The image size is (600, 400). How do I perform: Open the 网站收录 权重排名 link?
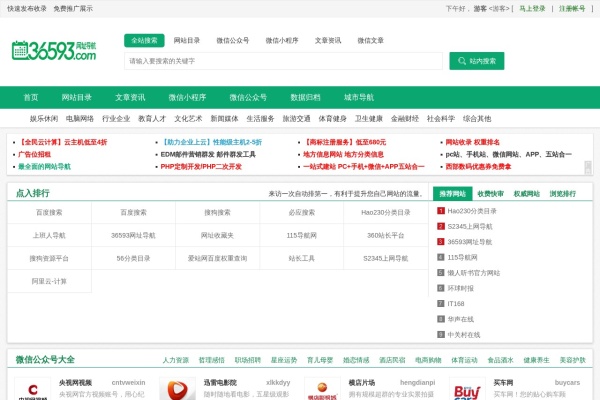pos(473,142)
